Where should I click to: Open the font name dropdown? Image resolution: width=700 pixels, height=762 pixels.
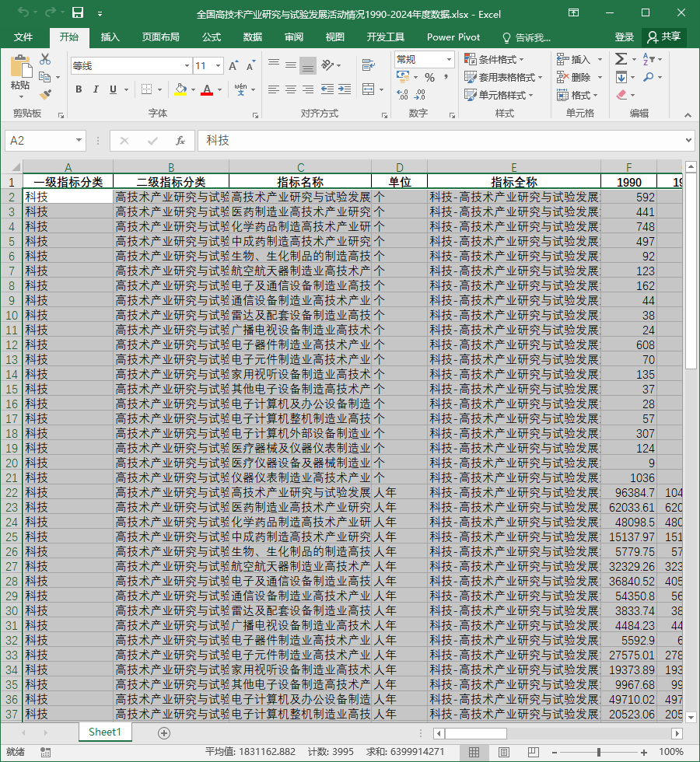(187, 65)
